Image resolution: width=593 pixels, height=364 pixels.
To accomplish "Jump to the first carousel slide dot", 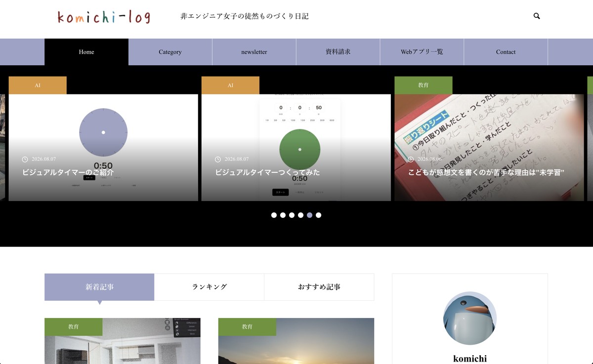I will click(x=274, y=215).
